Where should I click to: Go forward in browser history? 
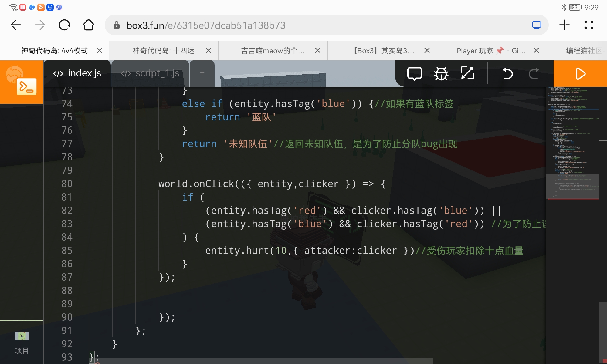pyautogui.click(x=40, y=25)
